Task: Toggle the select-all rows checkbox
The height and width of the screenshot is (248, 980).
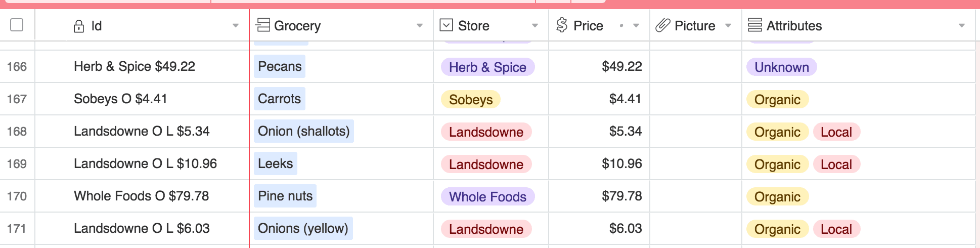Action: [17, 25]
